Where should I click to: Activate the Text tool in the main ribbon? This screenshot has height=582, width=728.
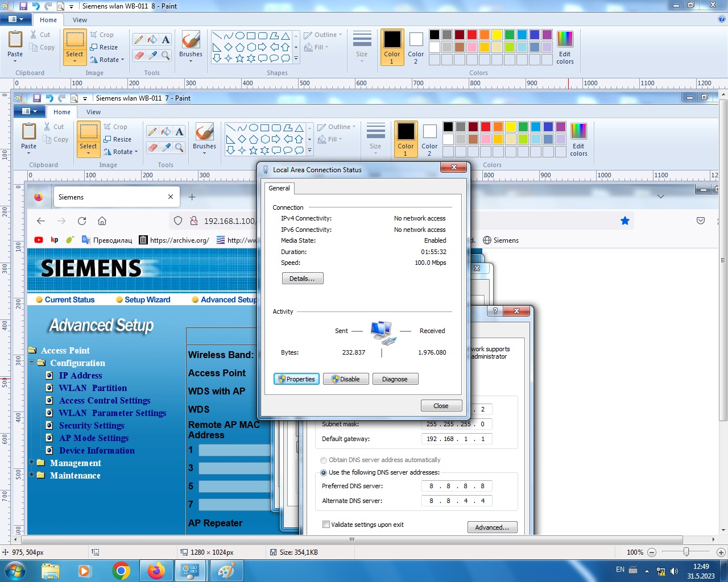pos(166,39)
